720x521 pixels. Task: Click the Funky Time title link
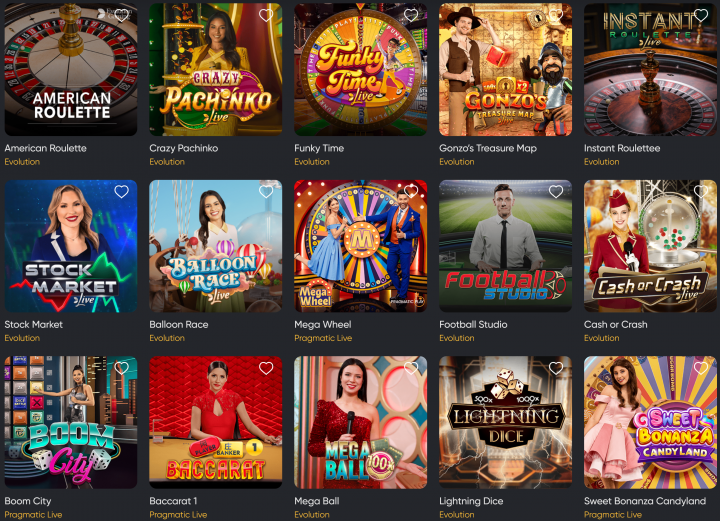pyautogui.click(x=319, y=148)
